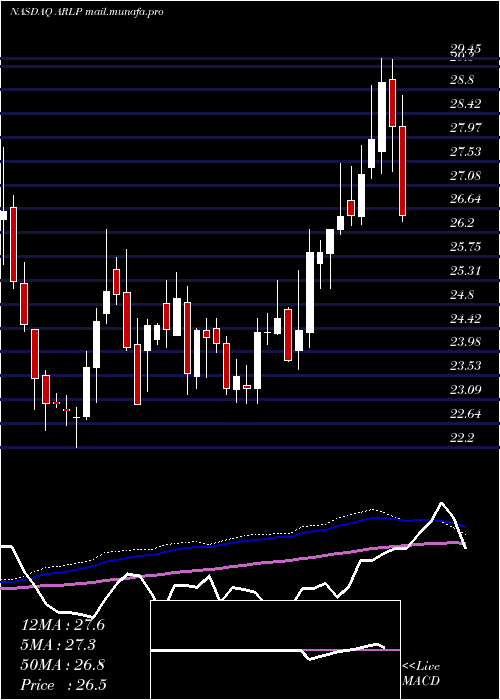Click the <<Live MACD label
This screenshot has height=700, width=500.
421,674
